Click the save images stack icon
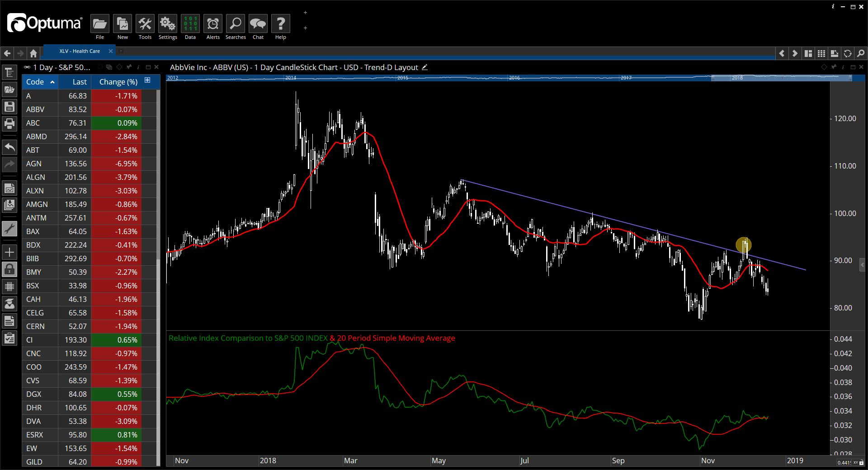The image size is (868, 470). pos(9,205)
